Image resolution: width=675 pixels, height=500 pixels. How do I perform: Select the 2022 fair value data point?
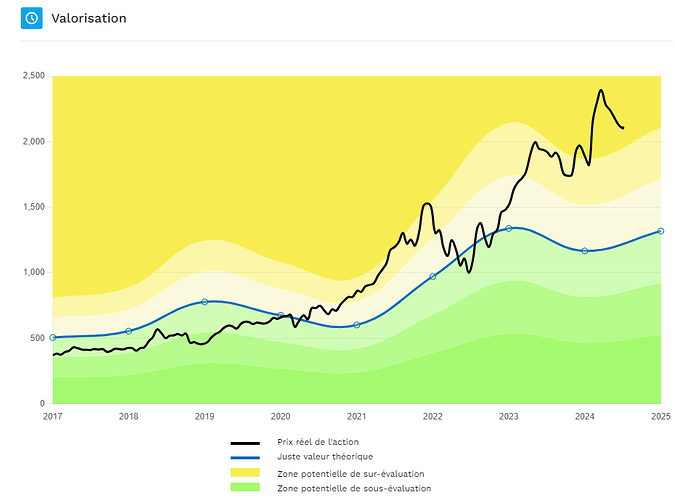coord(433,276)
